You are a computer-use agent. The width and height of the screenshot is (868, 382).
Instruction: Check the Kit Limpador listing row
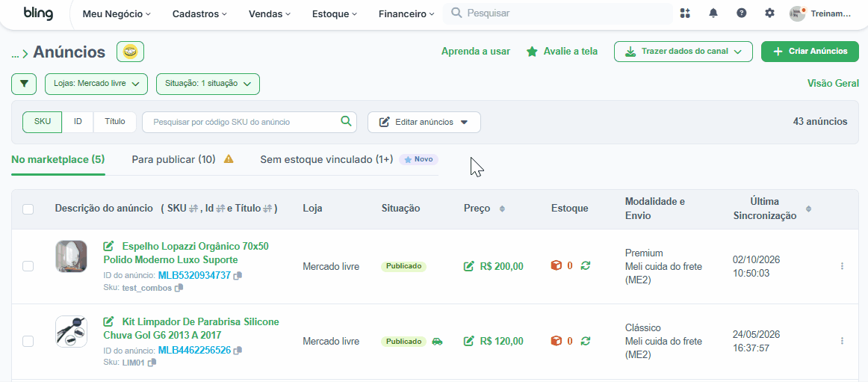pyautogui.click(x=28, y=342)
